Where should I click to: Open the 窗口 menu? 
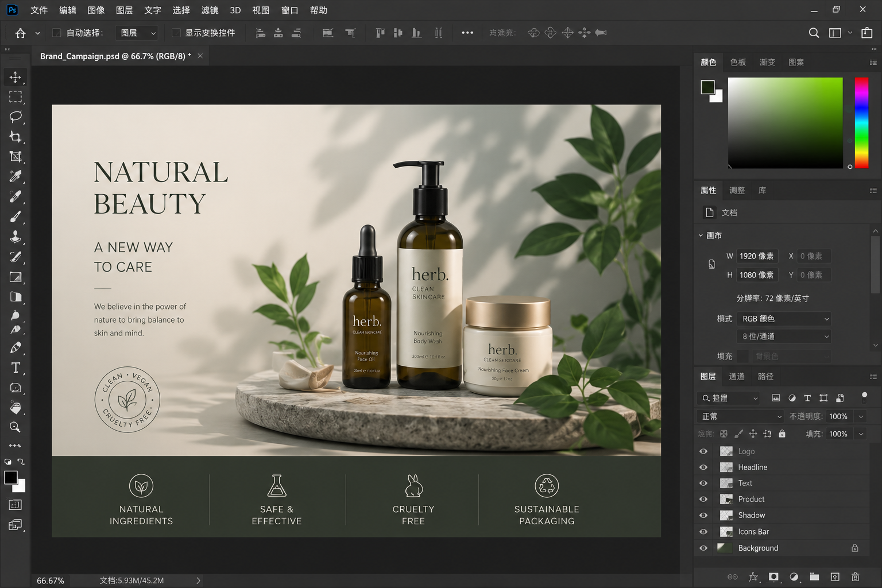289,10
